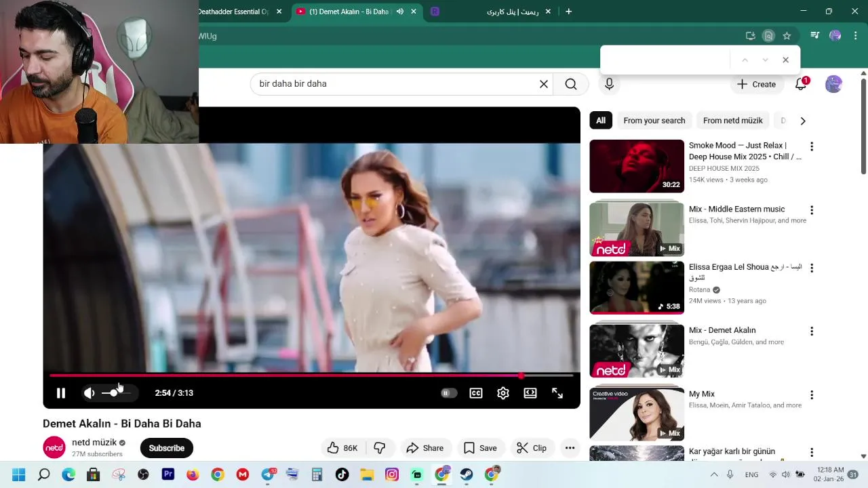The height and width of the screenshot is (488, 868).
Task: Open the YouTube account avatar menu
Action: coord(833,84)
